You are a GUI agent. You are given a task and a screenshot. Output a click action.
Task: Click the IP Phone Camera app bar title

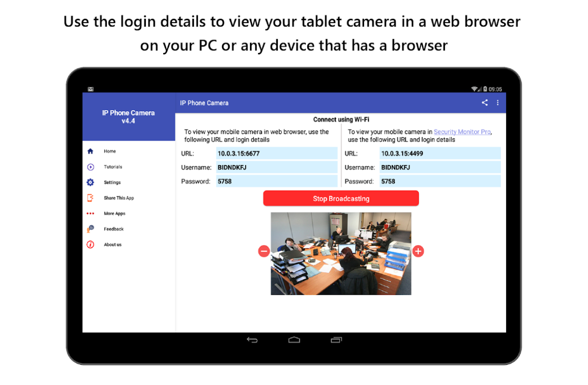click(204, 103)
